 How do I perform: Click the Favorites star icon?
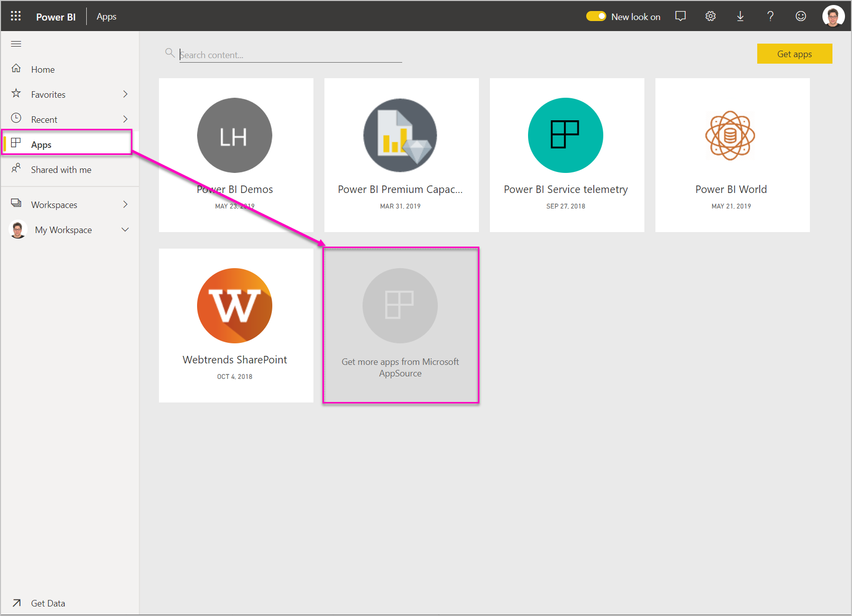pos(16,93)
